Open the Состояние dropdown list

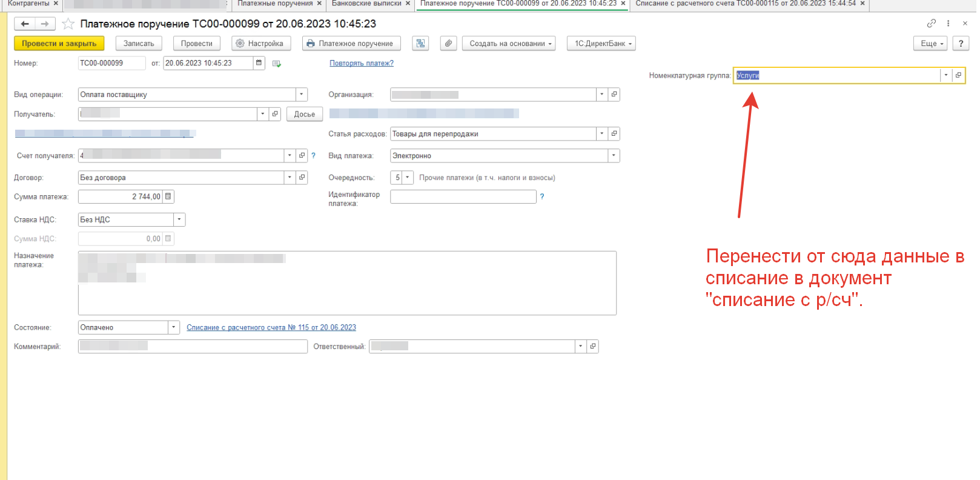pos(174,327)
